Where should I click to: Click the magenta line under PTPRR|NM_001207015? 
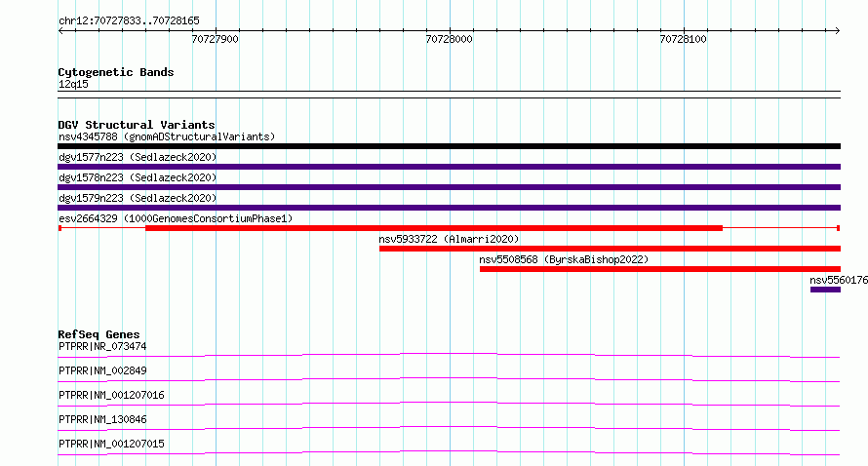pos(449,452)
